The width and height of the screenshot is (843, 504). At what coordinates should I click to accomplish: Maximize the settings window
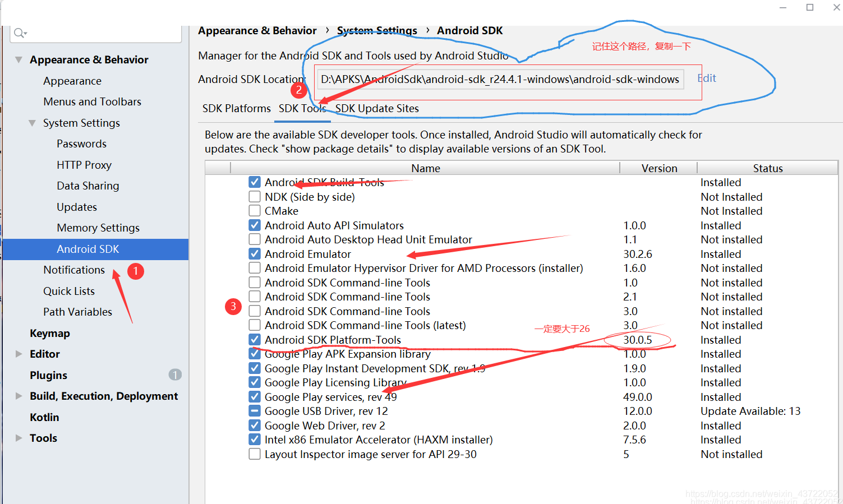pos(810,7)
